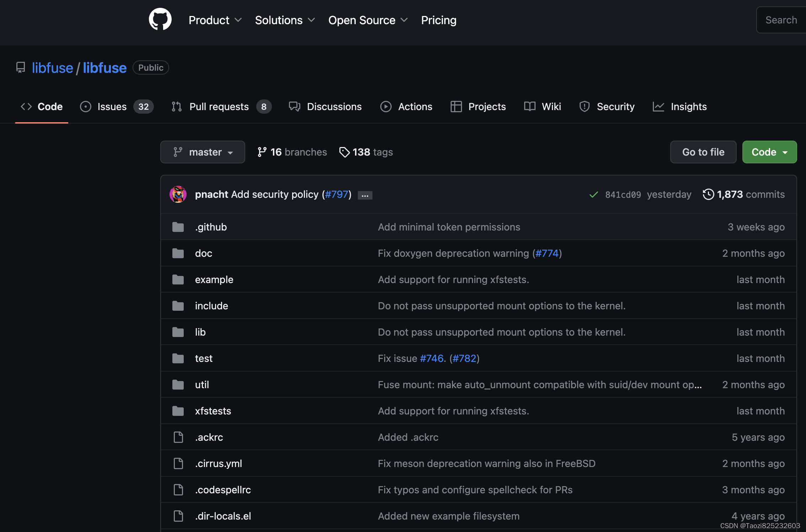The image size is (806, 532).
Task: Click the .codespellrc file icon
Action: [178, 490]
